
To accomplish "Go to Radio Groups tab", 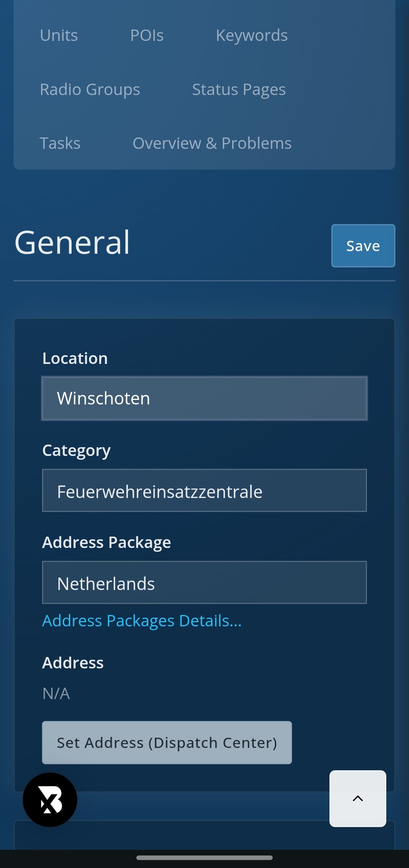I will point(90,90).
